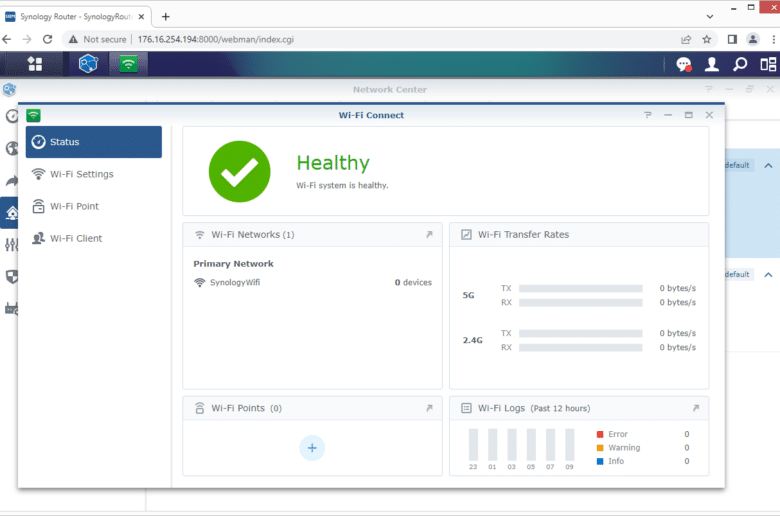Click the 5G TX rate bar
Screen dimensions: 780x516
[581, 288]
